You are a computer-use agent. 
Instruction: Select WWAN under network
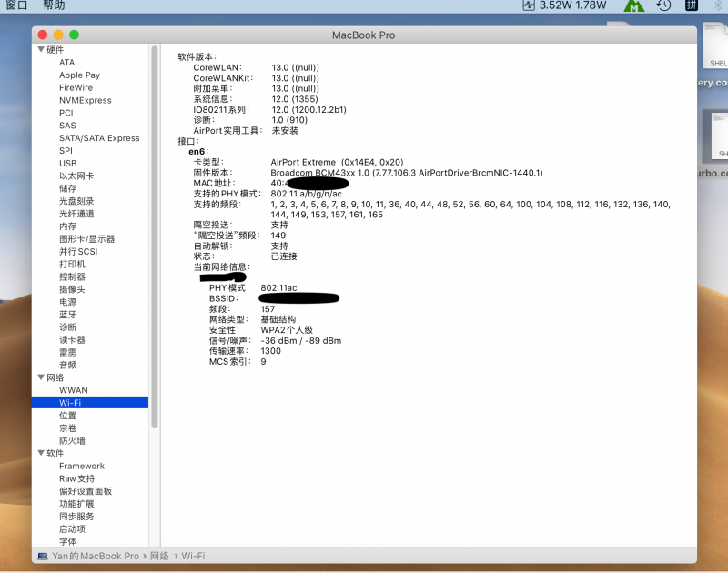pos(74,390)
